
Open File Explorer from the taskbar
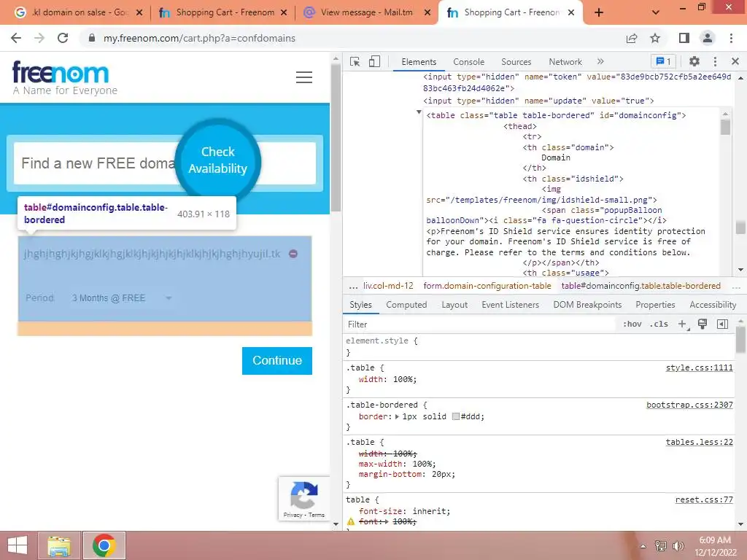[59, 545]
